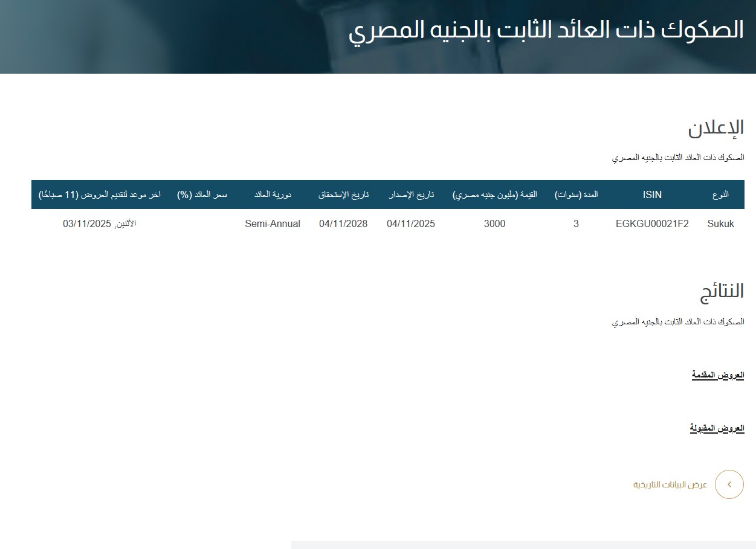Click the النوع column header
Screen dimensions: 756x549
click(x=720, y=194)
